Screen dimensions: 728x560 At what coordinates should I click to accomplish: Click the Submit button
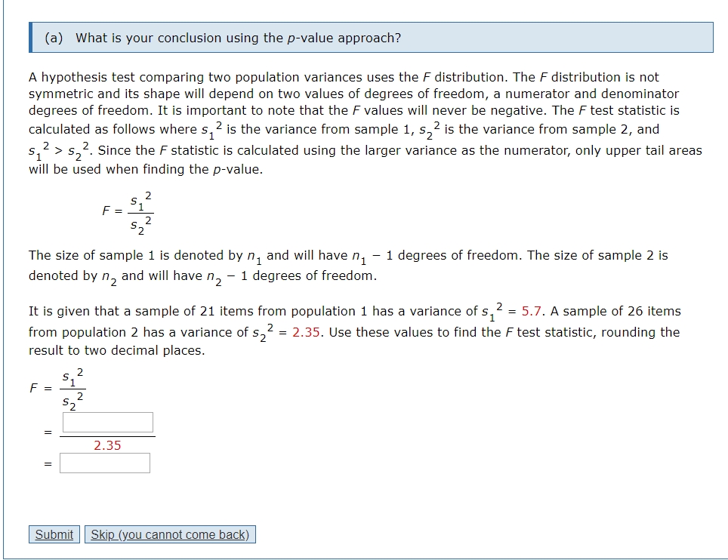coord(53,534)
